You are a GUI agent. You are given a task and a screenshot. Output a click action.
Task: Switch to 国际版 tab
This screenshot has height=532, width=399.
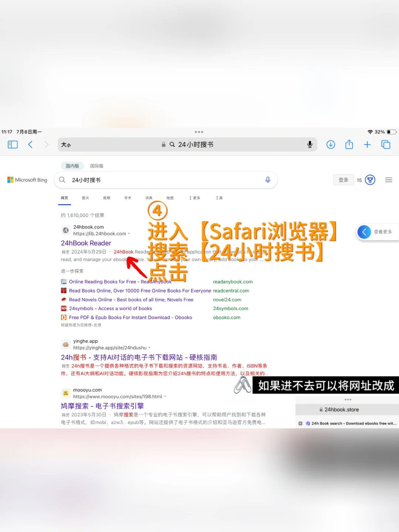pos(97,166)
